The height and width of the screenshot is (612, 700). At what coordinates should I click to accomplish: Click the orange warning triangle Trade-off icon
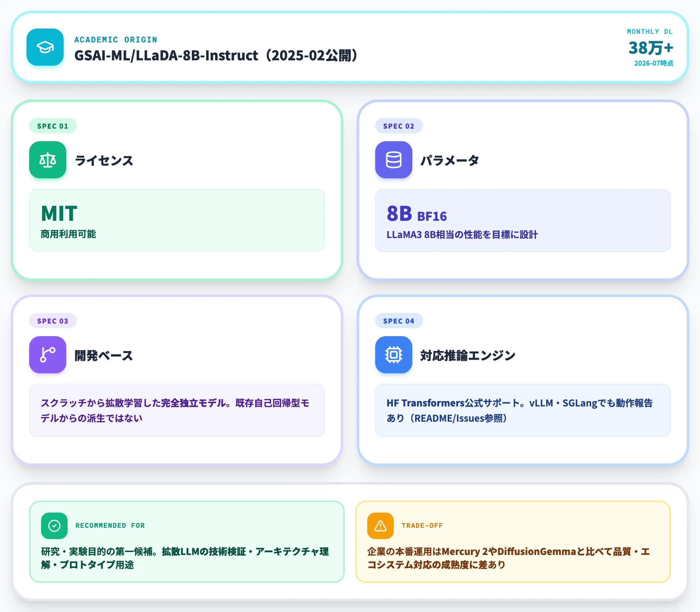[x=380, y=525]
